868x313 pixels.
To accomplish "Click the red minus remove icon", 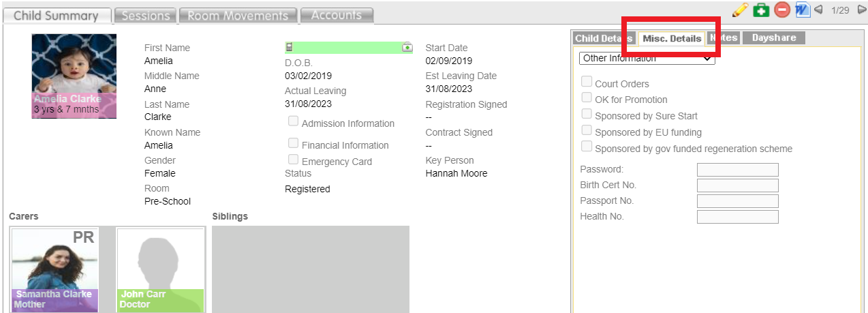I will click(781, 10).
